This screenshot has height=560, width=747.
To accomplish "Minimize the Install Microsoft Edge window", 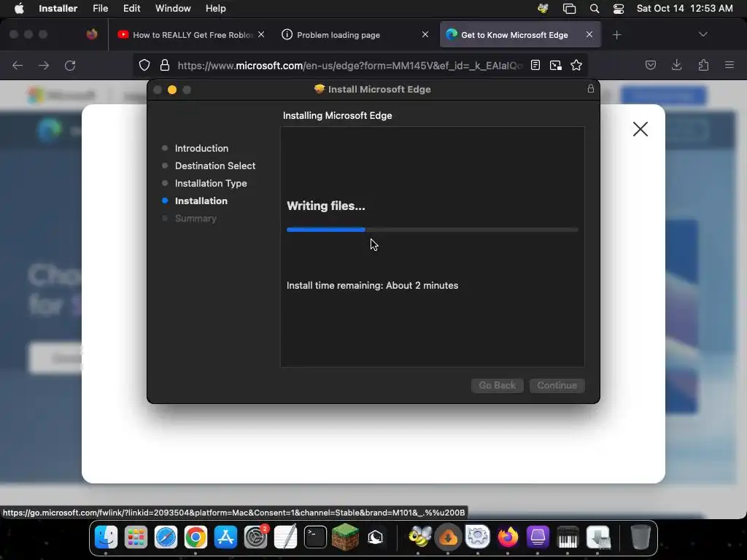I will [x=172, y=90].
